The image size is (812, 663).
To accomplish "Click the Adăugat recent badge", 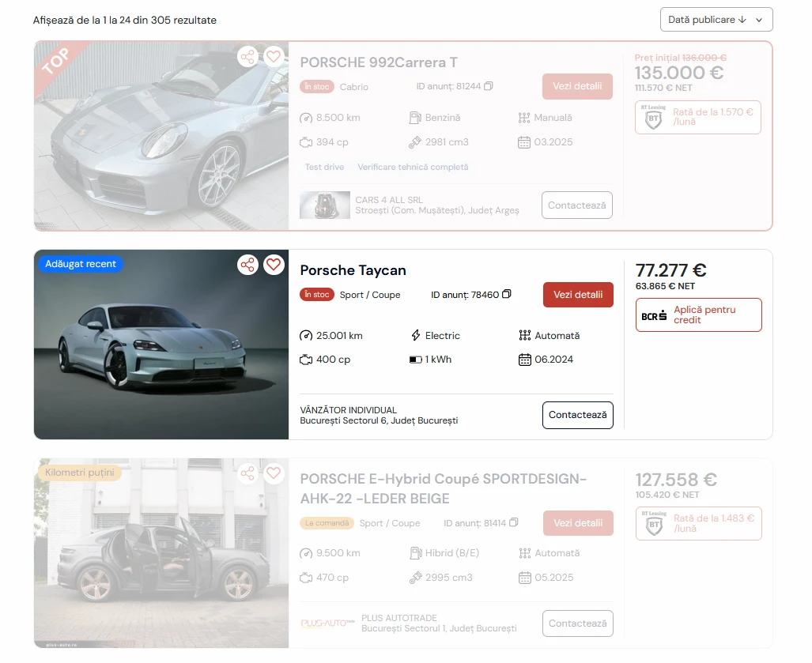I will (81, 264).
